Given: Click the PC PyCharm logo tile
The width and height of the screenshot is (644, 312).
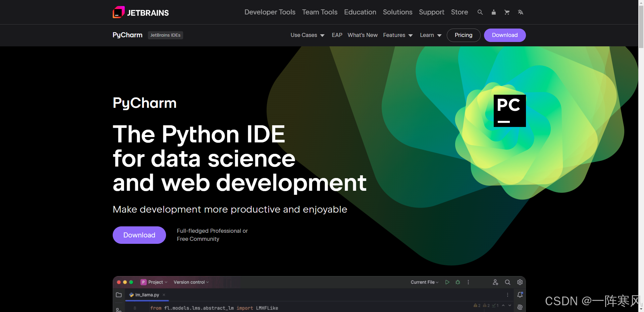Looking at the screenshot, I should coord(509,111).
